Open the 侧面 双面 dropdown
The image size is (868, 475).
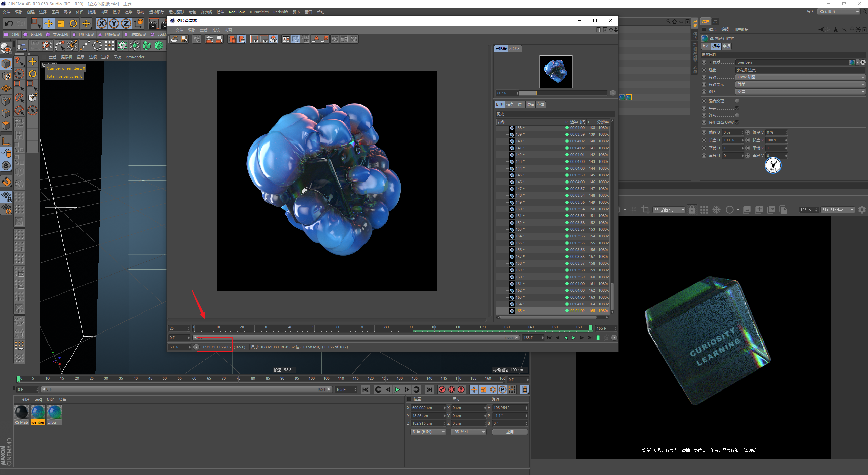(800, 91)
